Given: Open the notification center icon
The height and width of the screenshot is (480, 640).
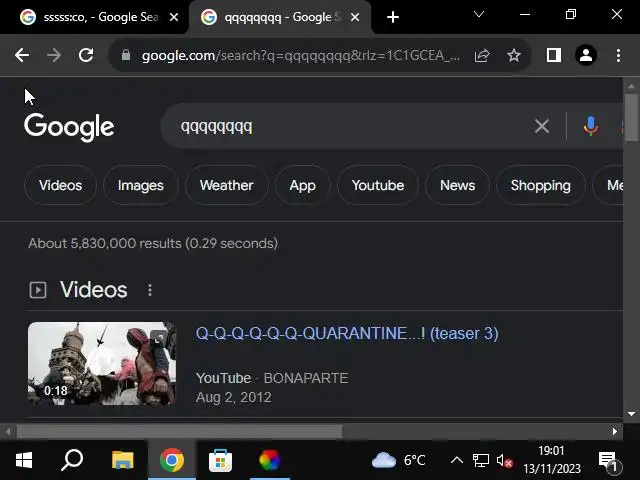Looking at the screenshot, I should (610, 460).
